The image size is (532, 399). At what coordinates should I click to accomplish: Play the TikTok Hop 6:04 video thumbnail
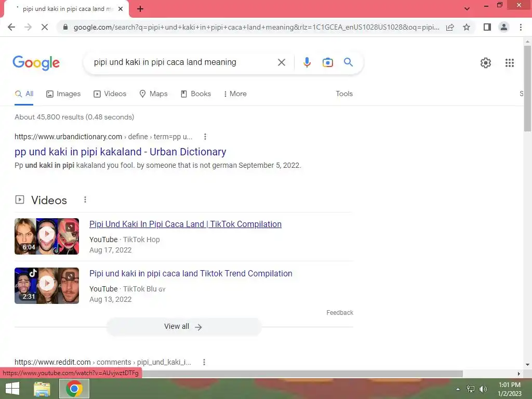pos(47,236)
